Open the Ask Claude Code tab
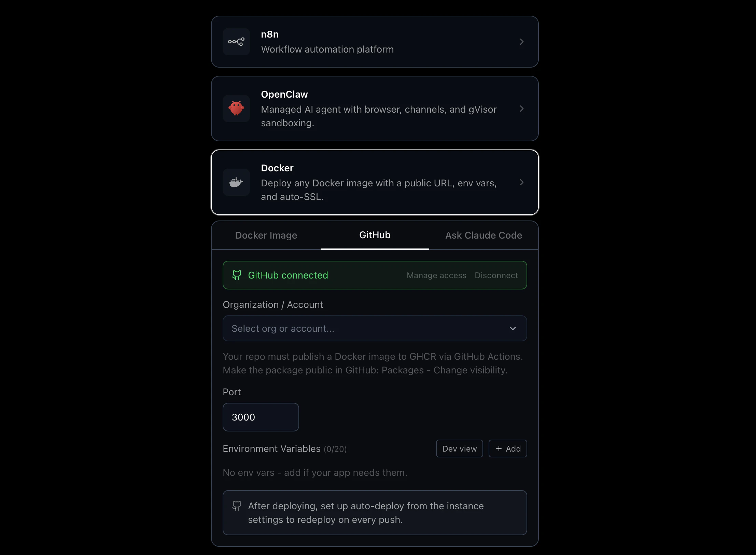The height and width of the screenshot is (555, 756). point(483,235)
